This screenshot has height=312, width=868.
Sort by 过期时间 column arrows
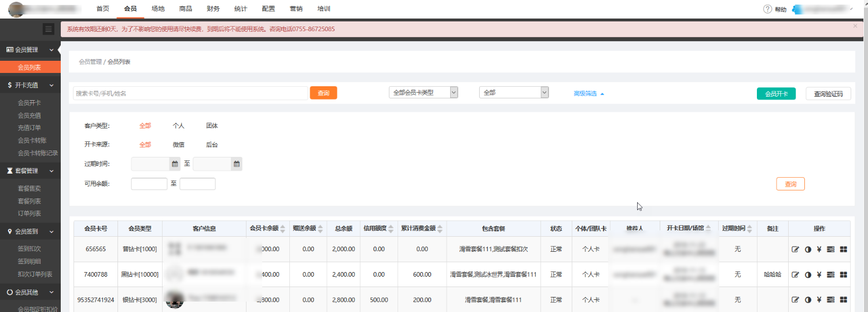click(749, 229)
